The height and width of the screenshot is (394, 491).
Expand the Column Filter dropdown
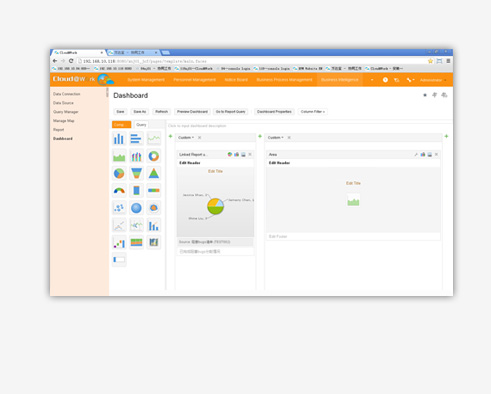pos(313,112)
